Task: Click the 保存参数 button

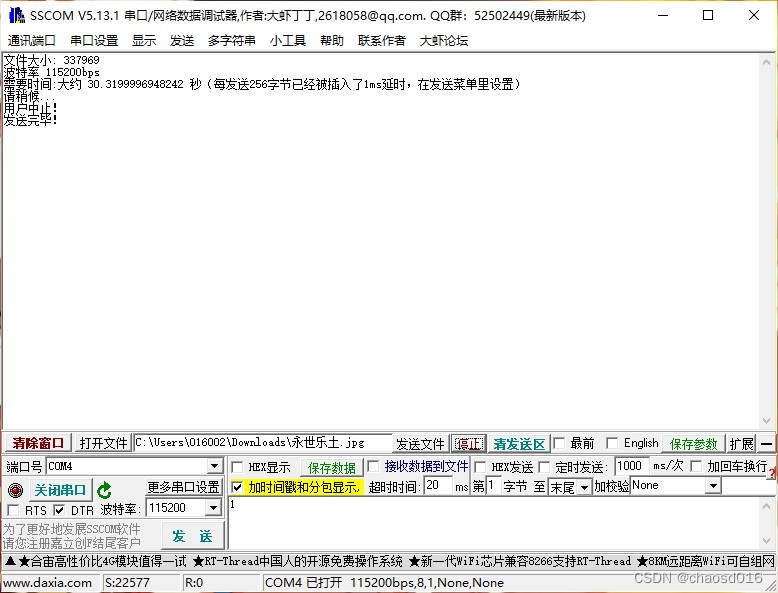Action: (x=694, y=444)
